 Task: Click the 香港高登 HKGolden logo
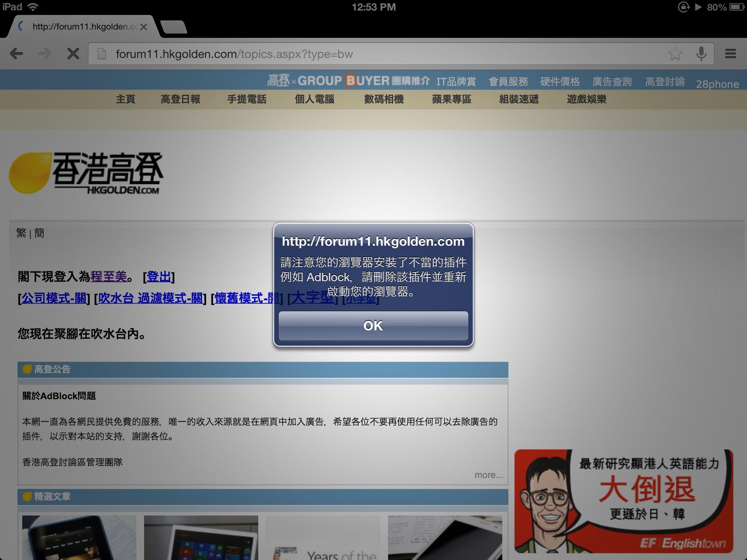pos(87,173)
